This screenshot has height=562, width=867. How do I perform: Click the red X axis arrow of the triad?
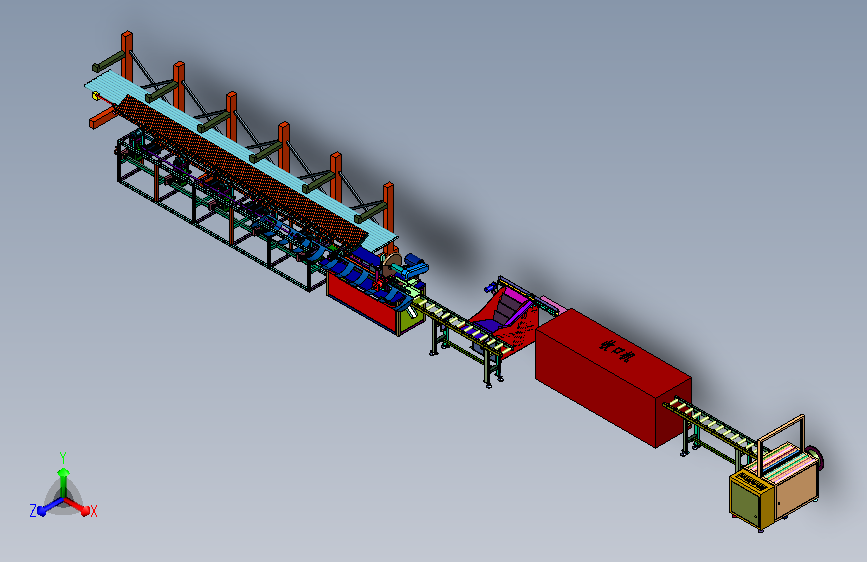click(78, 506)
